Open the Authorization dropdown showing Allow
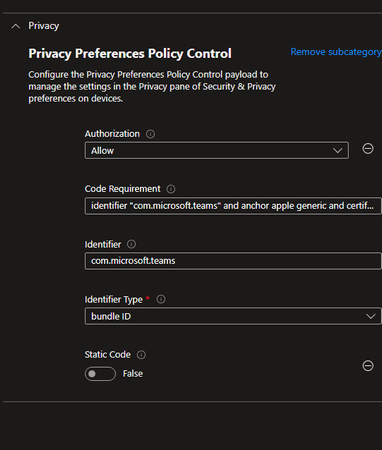Screen dimensions: 382x450 (x=217, y=150)
